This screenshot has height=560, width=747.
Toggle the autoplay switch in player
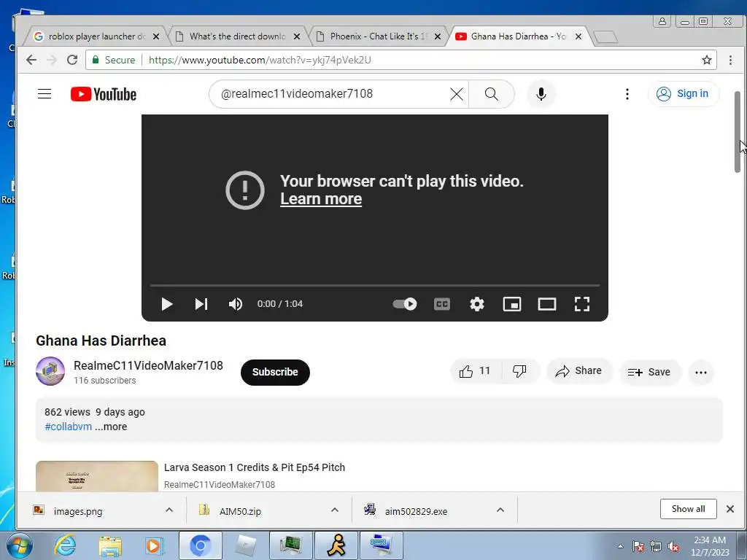404,304
